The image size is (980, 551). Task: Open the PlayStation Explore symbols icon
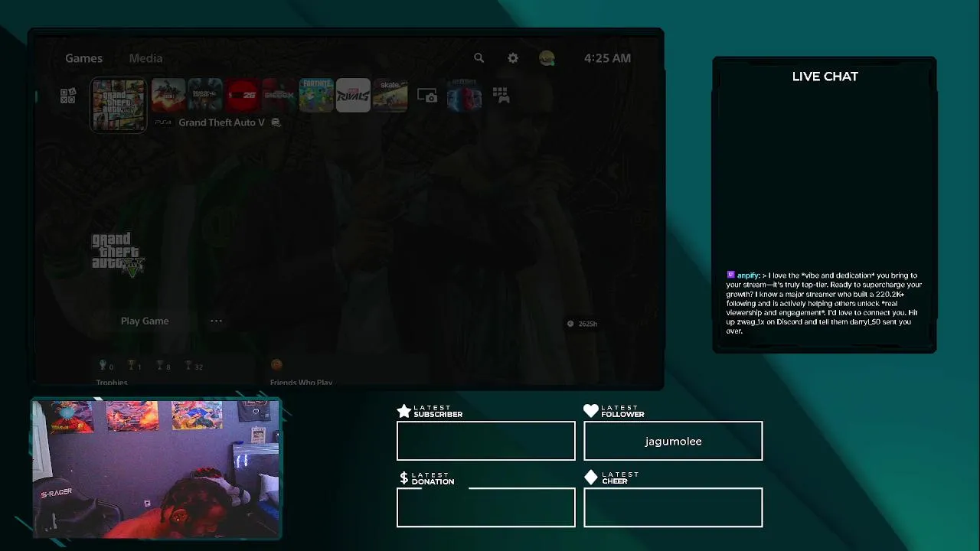[68, 96]
